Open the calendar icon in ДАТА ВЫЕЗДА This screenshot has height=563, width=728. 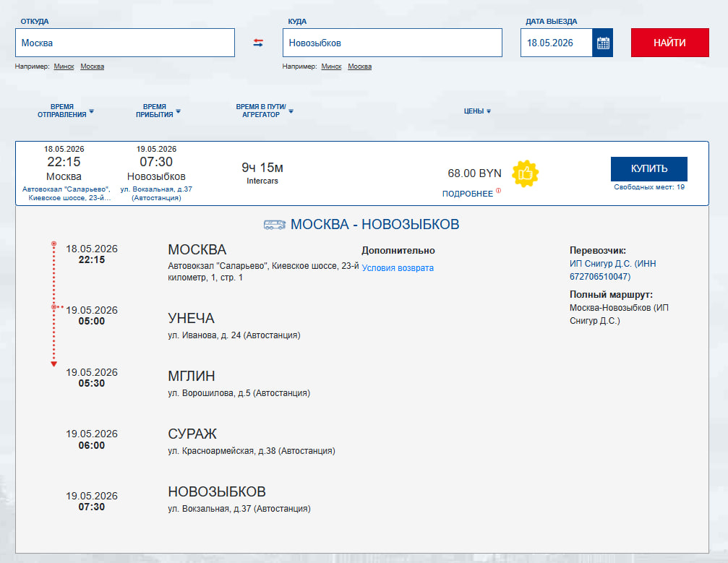(602, 42)
